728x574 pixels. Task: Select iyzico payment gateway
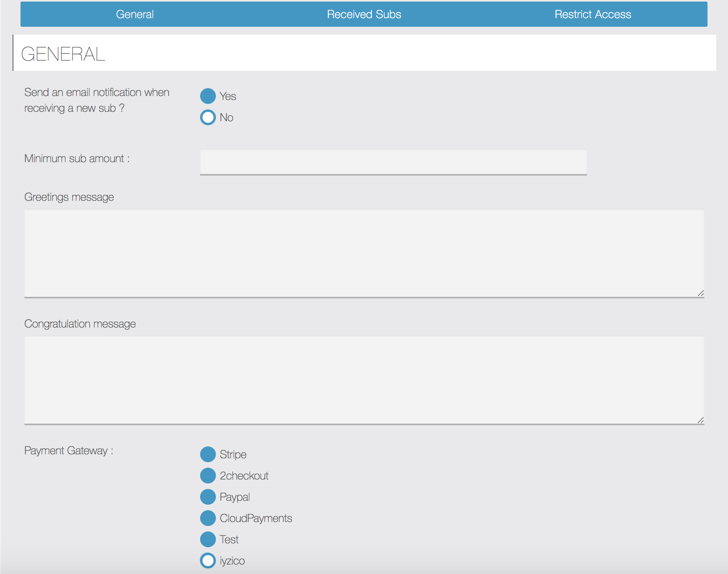208,561
